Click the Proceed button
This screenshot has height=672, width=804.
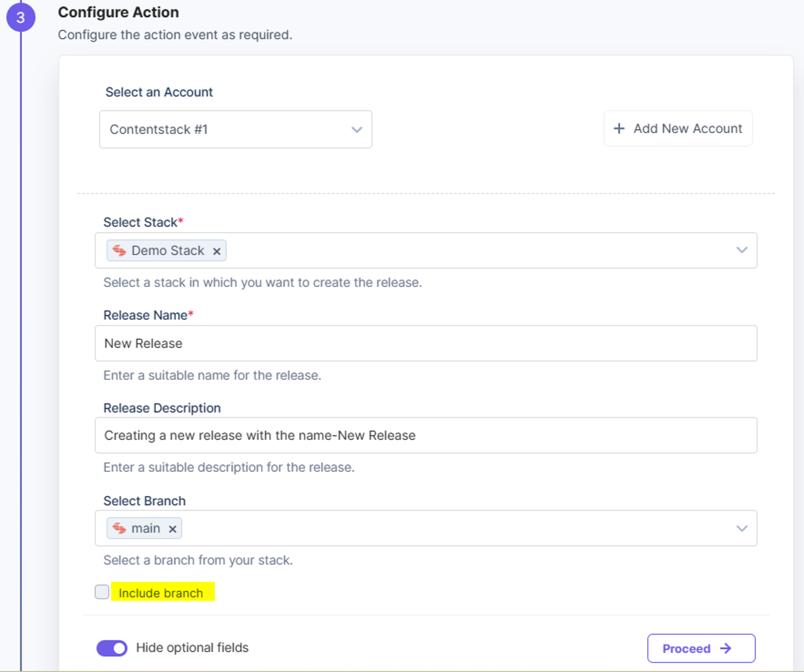(701, 648)
